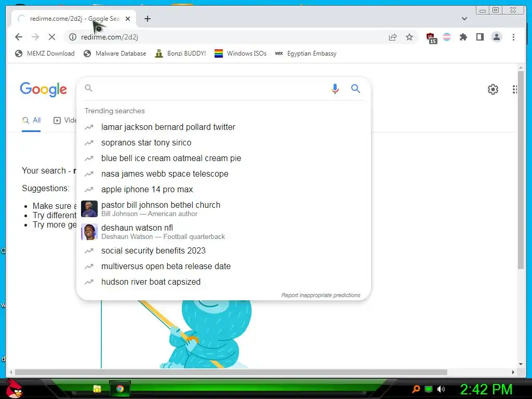Open the file explorer taskbar icon
Viewport: 532px width, 399px height.
[97, 389]
